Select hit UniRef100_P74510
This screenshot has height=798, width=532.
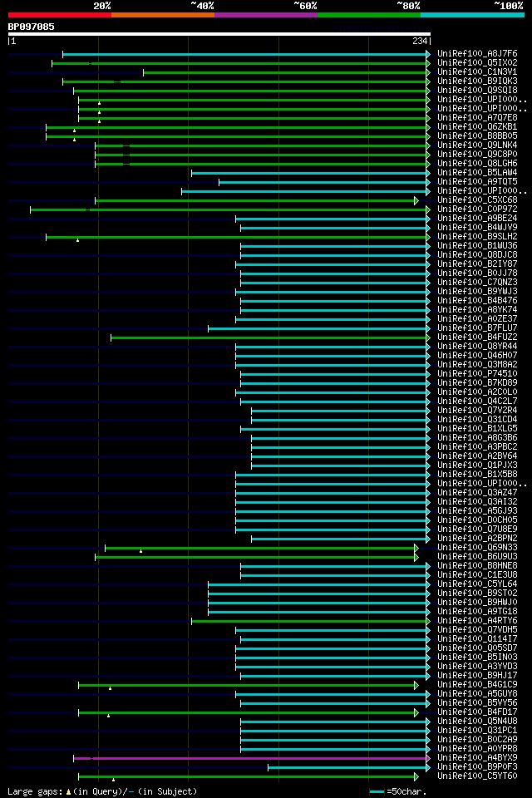coord(477,374)
